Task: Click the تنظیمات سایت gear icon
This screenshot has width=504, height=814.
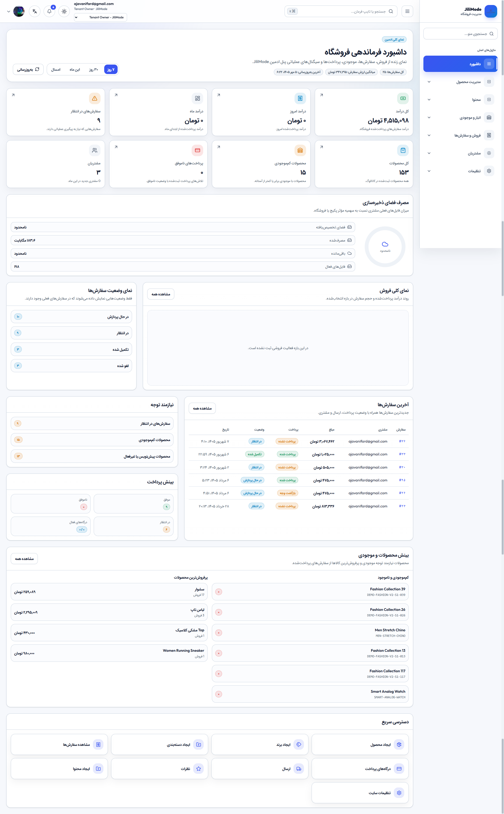Action: point(399,793)
